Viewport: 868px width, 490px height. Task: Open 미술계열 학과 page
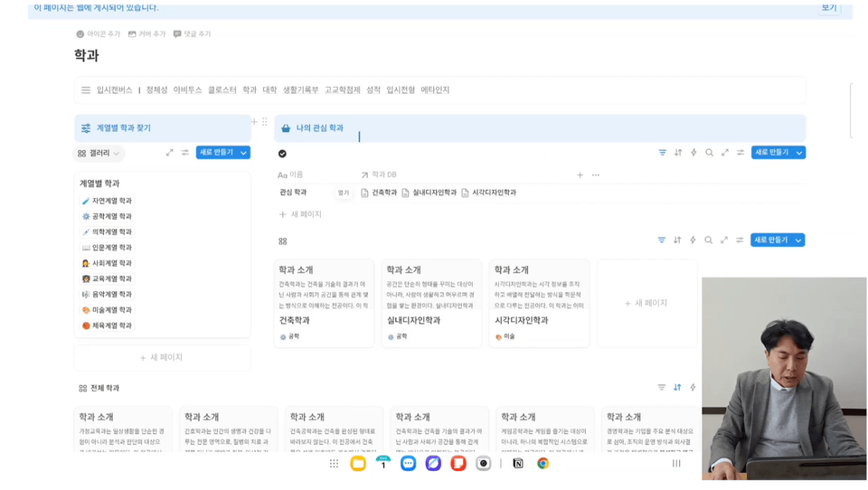(x=108, y=310)
